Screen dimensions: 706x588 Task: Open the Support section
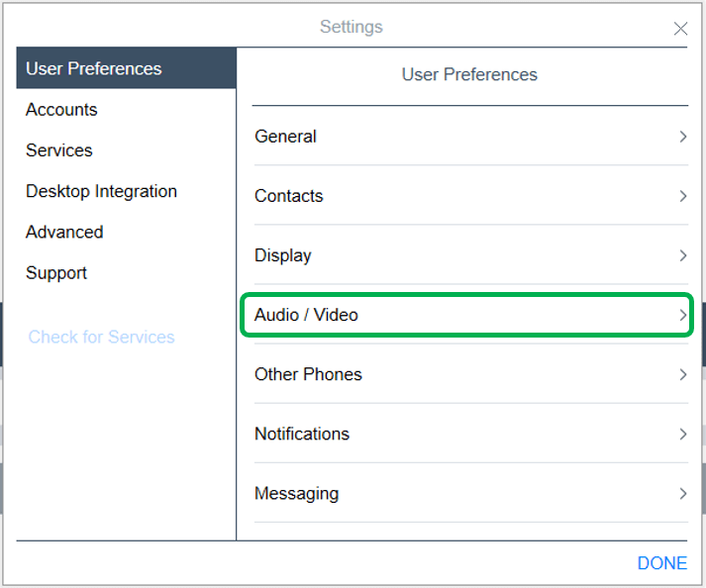(56, 272)
